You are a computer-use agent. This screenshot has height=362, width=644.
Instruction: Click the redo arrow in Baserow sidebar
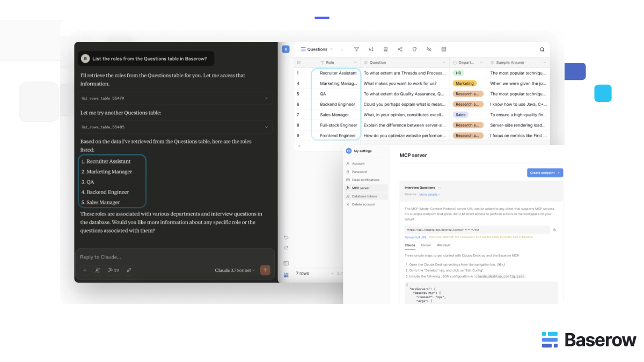click(286, 247)
